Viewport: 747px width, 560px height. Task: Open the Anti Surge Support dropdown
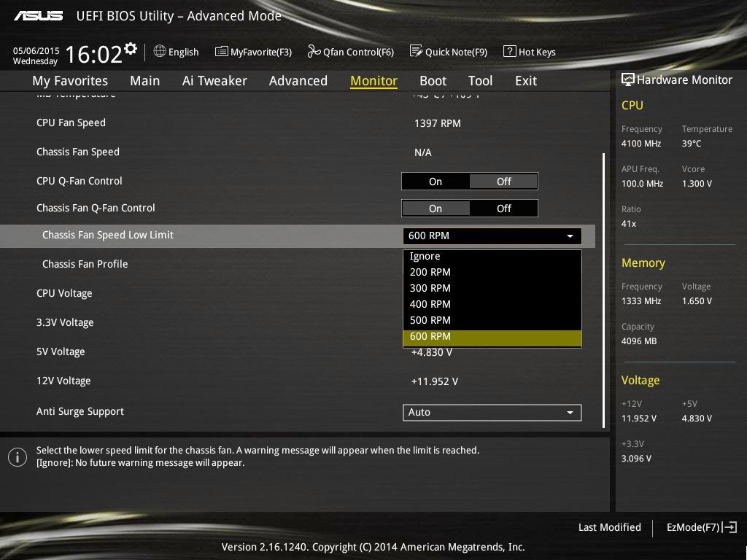tap(492, 413)
